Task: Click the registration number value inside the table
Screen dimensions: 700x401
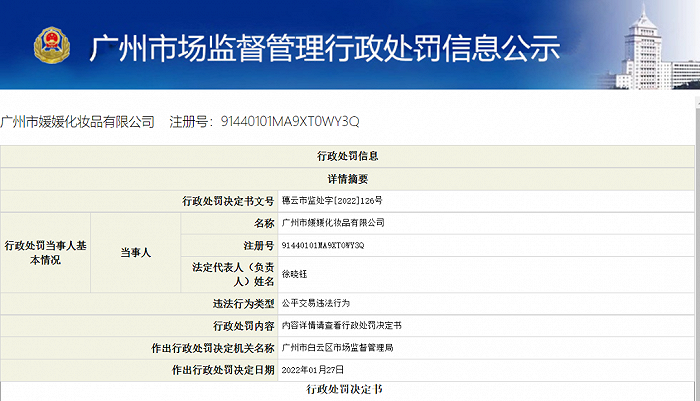Action: point(323,245)
